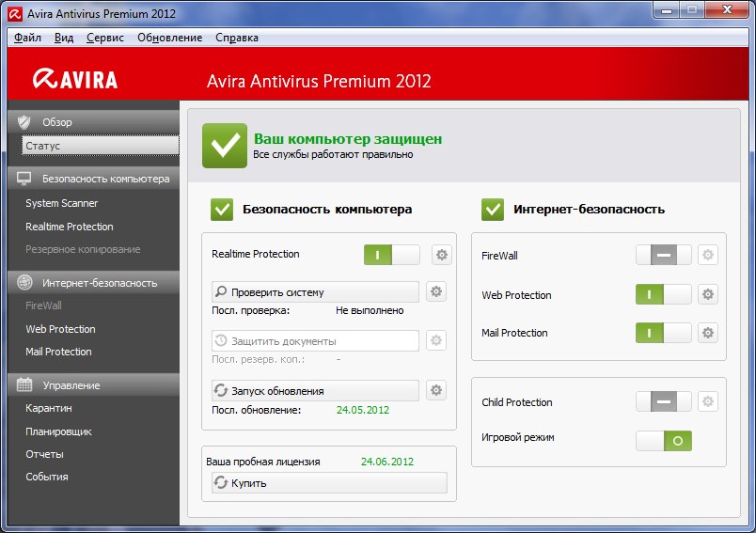The width and height of the screenshot is (756, 533).
Task: Open Планировщик in sidebar
Action: (58, 431)
